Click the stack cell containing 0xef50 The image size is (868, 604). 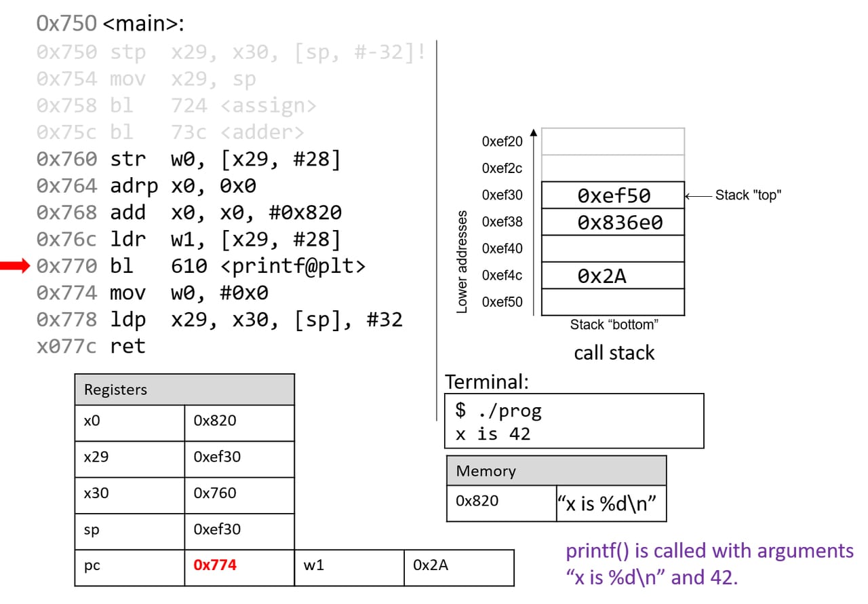614,195
